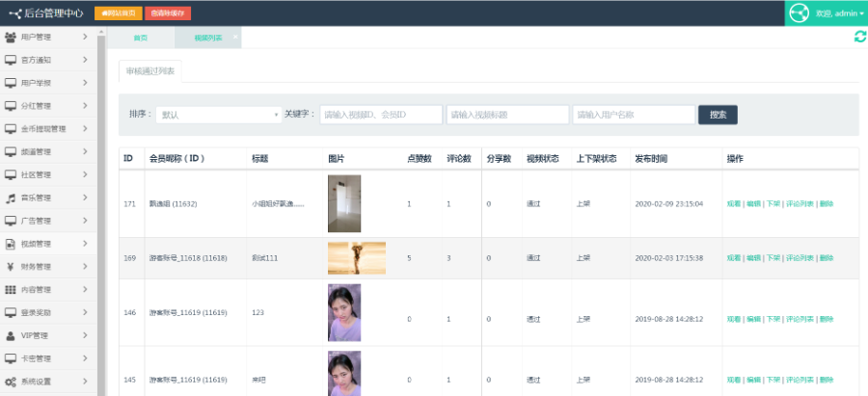868x396 pixels.
Task: Open the thumbnail for video ID 169
Action: [356, 258]
